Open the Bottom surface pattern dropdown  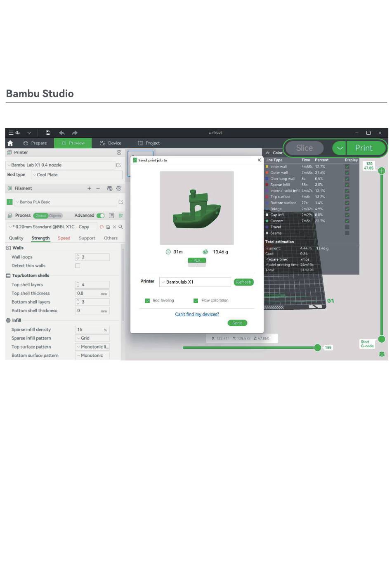92,356
